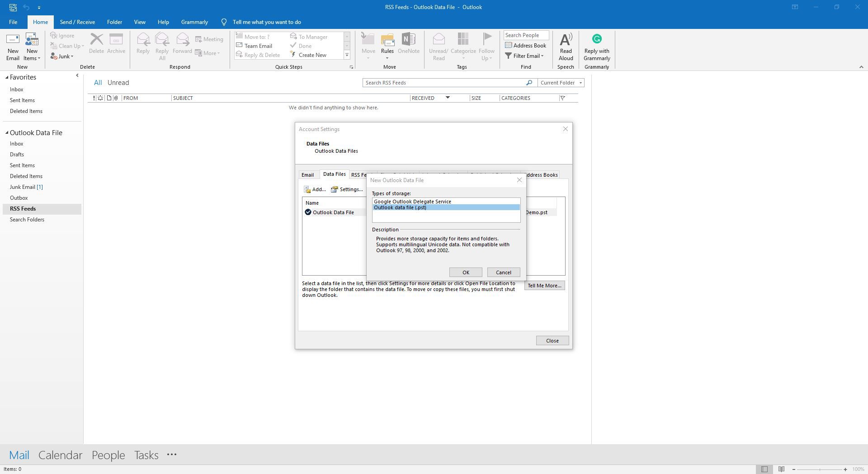868x474 pixels.
Task: Click the Meeting reply icon
Action: (209, 39)
